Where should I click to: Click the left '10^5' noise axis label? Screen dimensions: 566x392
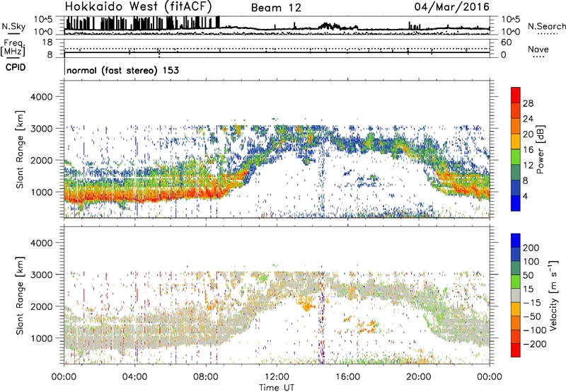[43, 19]
